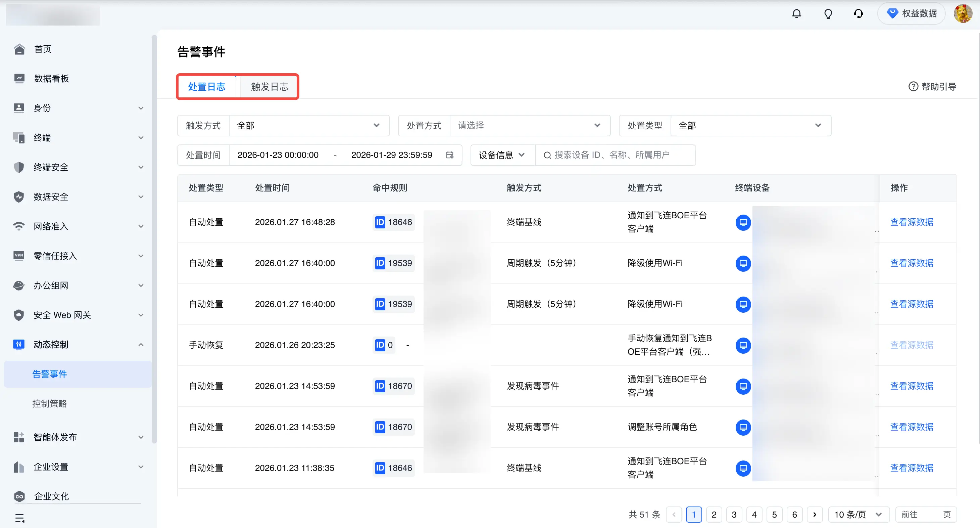Open the 10 条/页 page size dropdown

point(858,515)
